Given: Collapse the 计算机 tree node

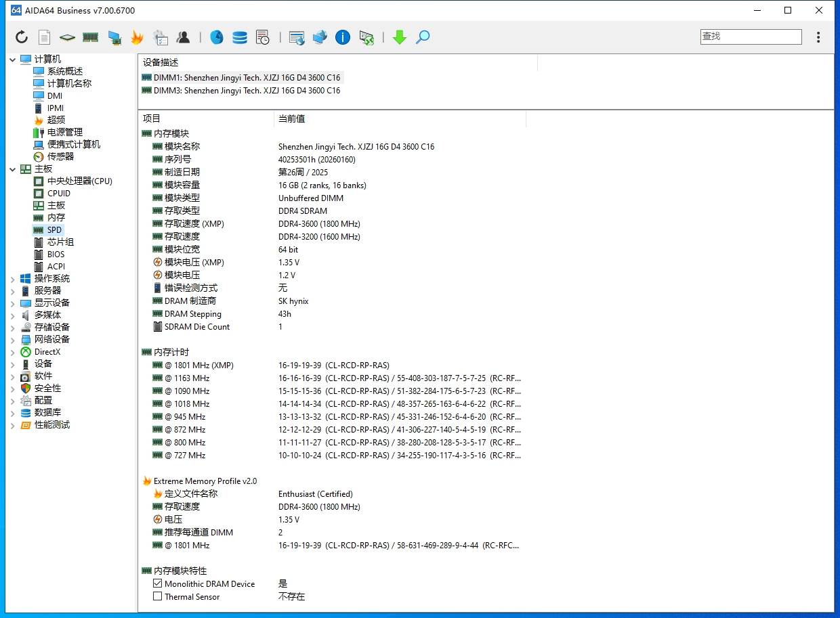Looking at the screenshot, I should [x=13, y=60].
